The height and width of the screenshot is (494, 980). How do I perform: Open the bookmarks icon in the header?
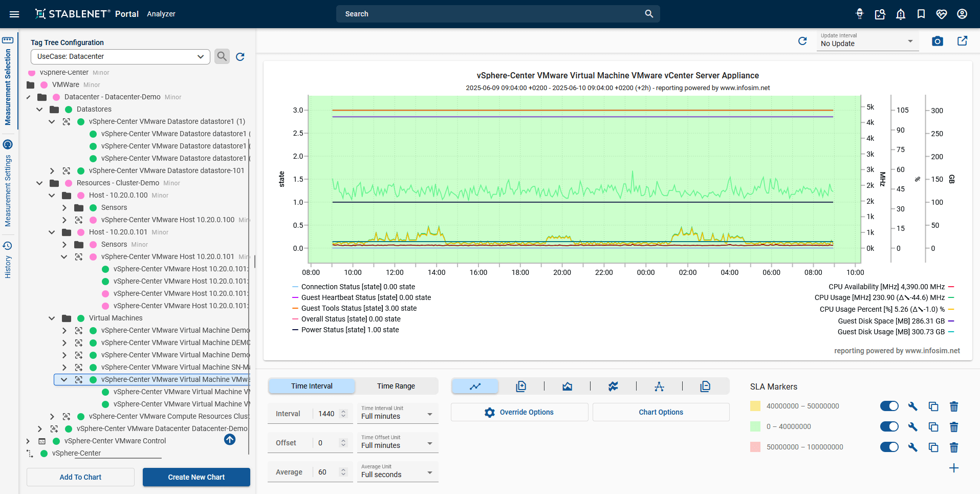921,14
